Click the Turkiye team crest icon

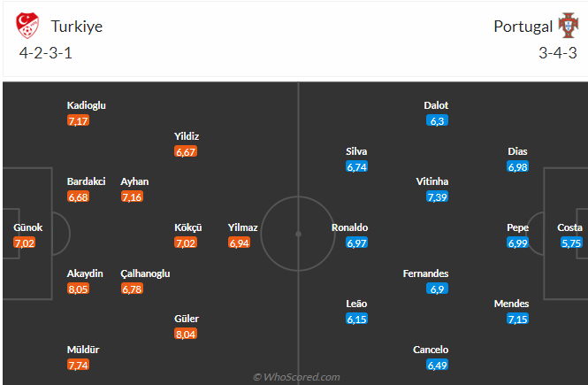click(30, 26)
